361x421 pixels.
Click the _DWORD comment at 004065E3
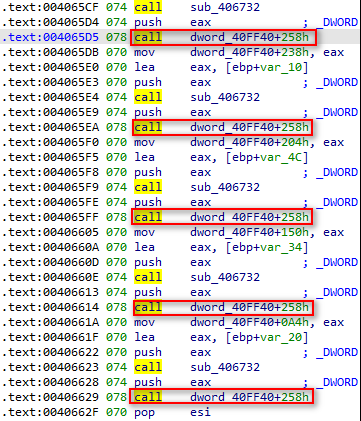(x=337, y=82)
